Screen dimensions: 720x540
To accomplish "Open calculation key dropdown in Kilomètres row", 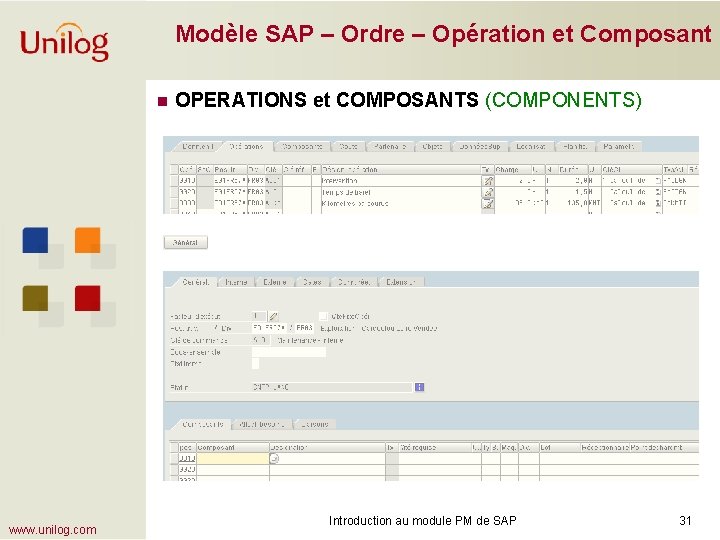I will tap(658, 203).
